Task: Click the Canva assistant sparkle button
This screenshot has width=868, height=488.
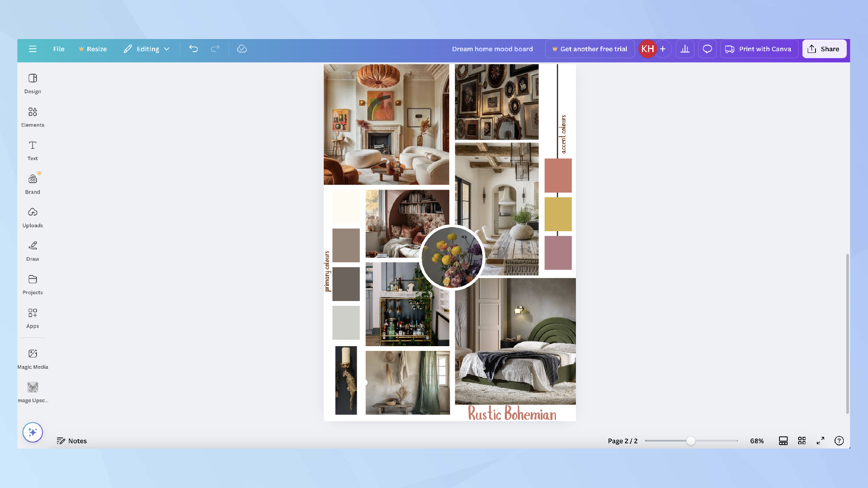Action: (33, 432)
